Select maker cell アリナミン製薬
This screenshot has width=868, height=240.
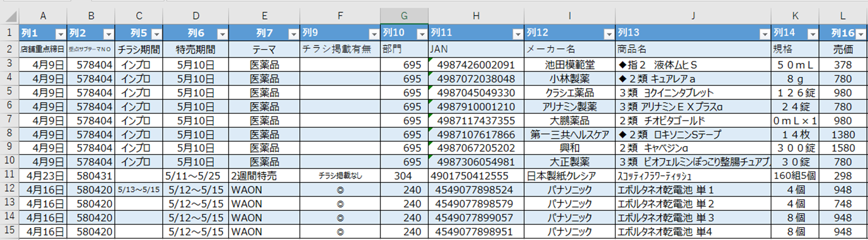coord(570,106)
